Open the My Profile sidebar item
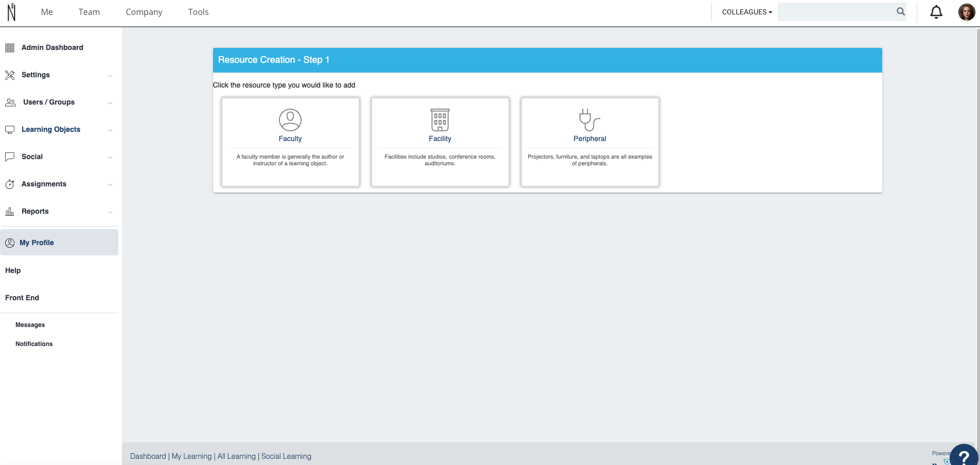The height and width of the screenshot is (465, 980). (x=59, y=243)
